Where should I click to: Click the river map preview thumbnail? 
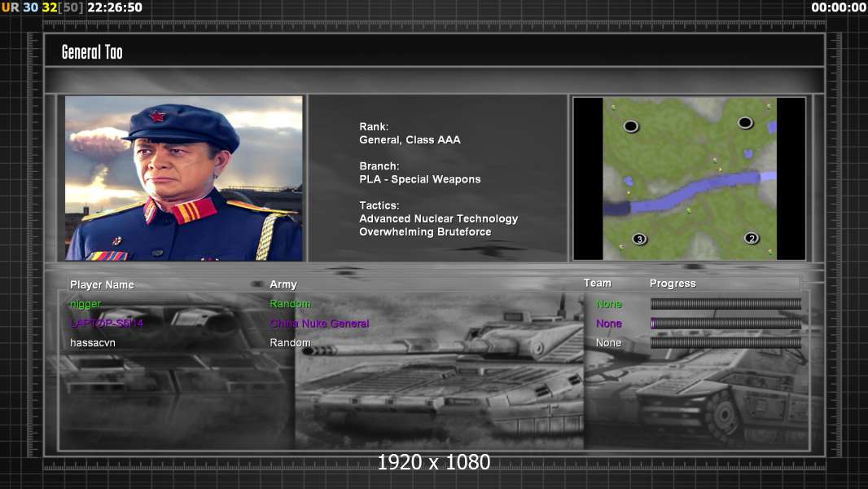689,178
